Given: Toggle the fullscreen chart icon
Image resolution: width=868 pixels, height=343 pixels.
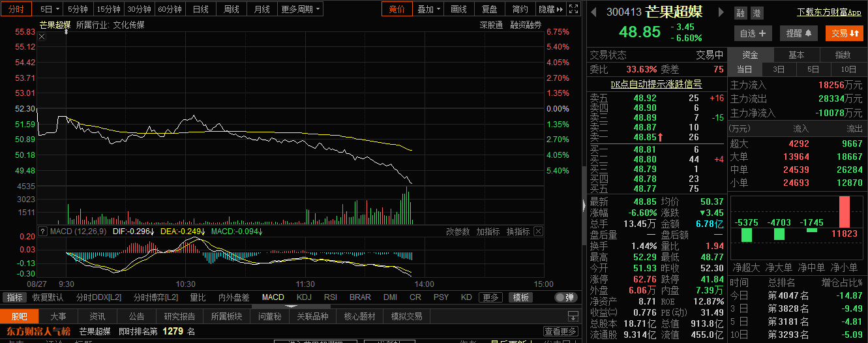Looking at the screenshot, I should click(x=573, y=9).
